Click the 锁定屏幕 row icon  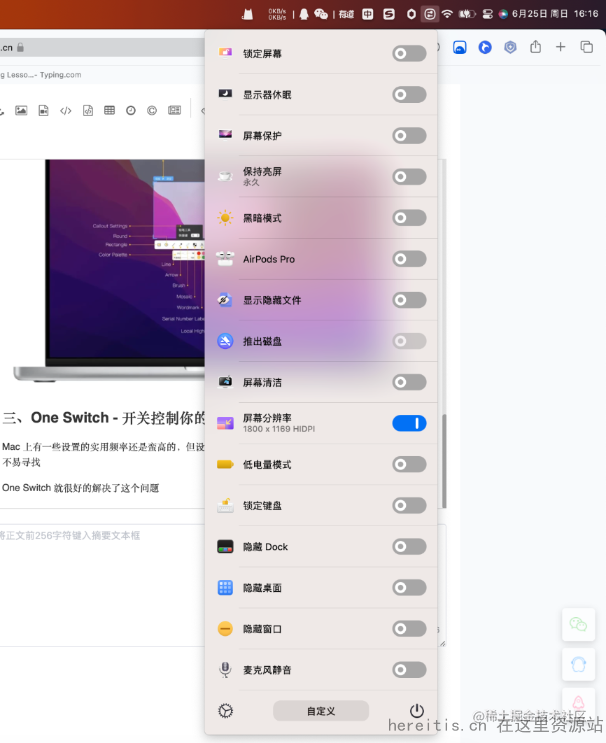tap(225, 52)
